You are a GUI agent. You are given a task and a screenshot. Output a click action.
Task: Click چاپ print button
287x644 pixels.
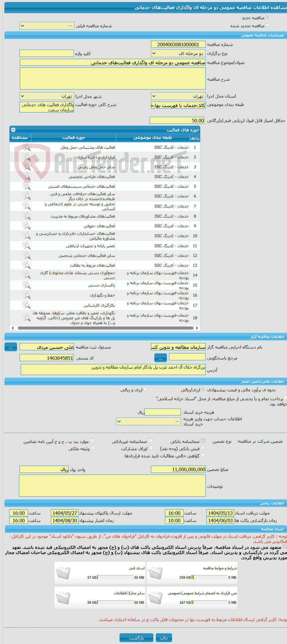pos(164,638)
